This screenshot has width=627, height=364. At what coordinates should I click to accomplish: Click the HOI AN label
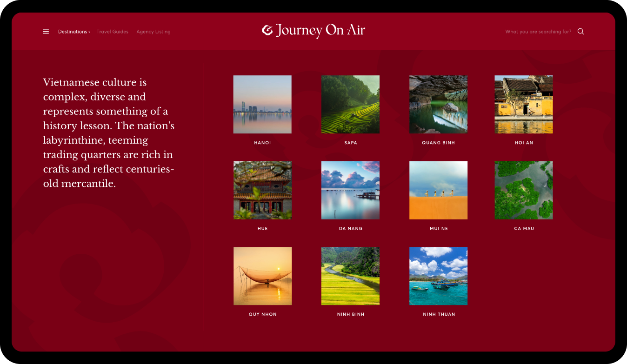coord(524,143)
